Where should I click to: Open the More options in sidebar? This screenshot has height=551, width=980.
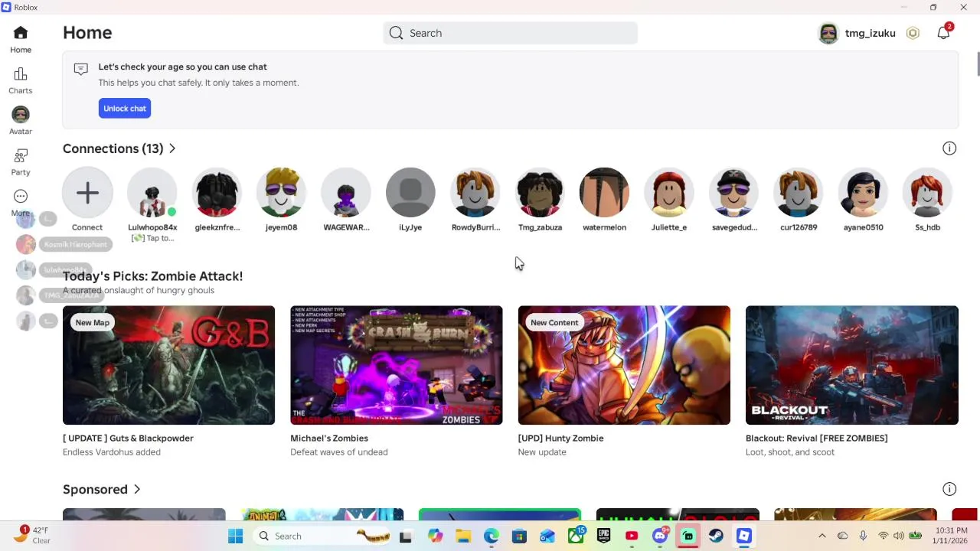coord(21,203)
